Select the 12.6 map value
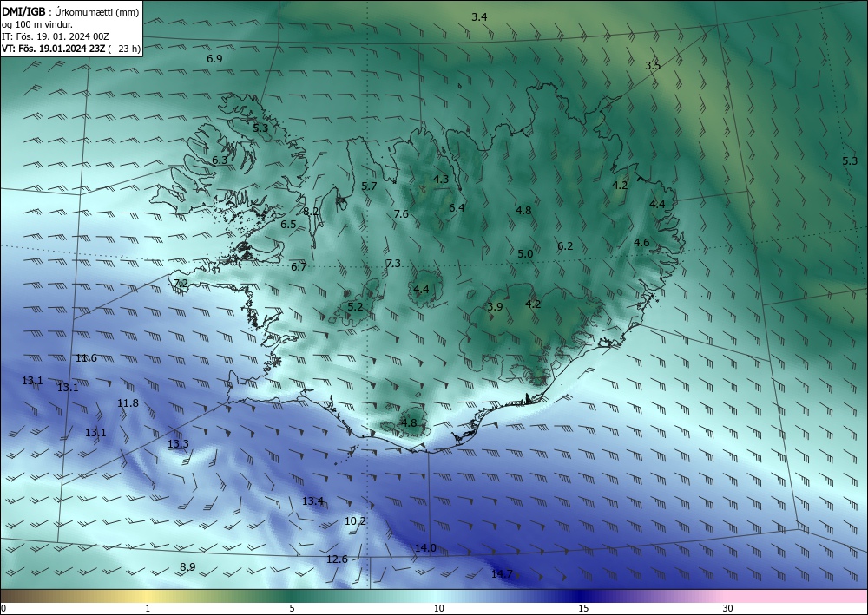This screenshot has width=868, height=615. click(337, 559)
